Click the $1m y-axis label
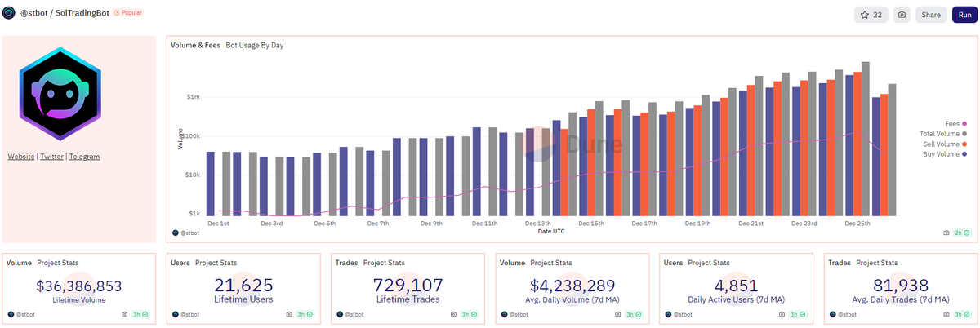Image resolution: width=980 pixels, height=328 pixels. 193,97
